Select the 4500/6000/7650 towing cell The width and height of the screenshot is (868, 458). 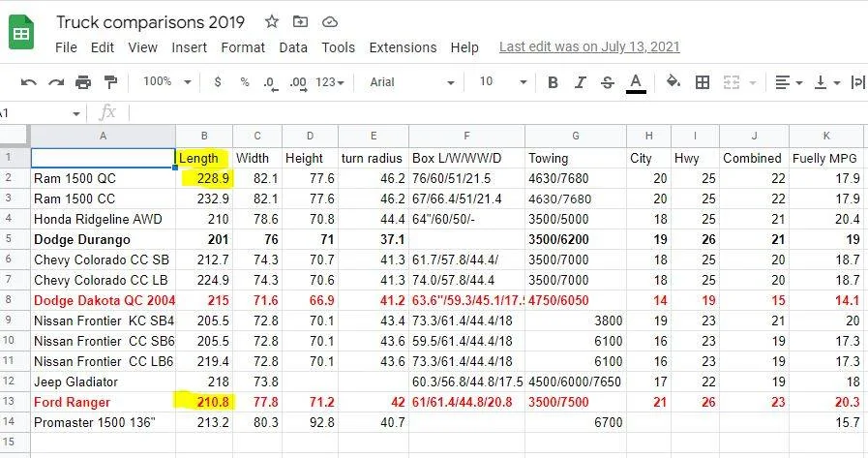[575, 382]
